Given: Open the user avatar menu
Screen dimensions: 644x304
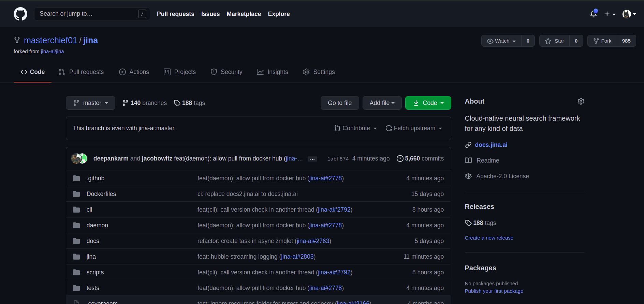Looking at the screenshot, I should click(629, 14).
